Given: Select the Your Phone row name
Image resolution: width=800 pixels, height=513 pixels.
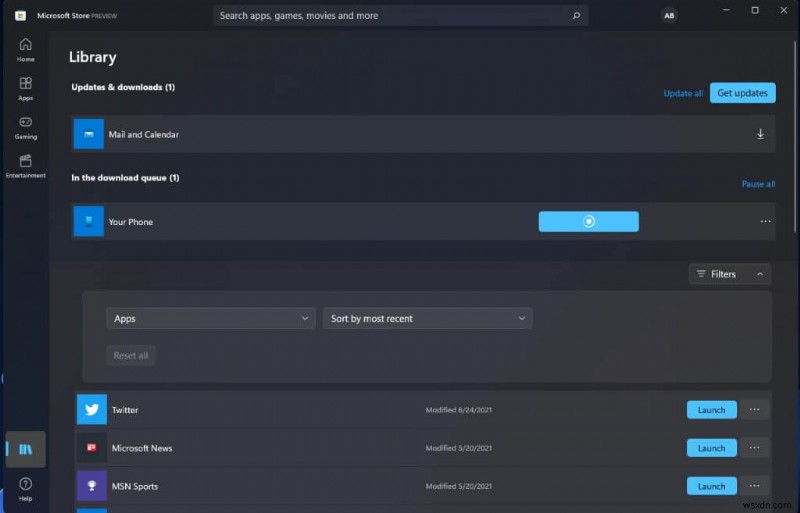Looking at the screenshot, I should click(131, 222).
